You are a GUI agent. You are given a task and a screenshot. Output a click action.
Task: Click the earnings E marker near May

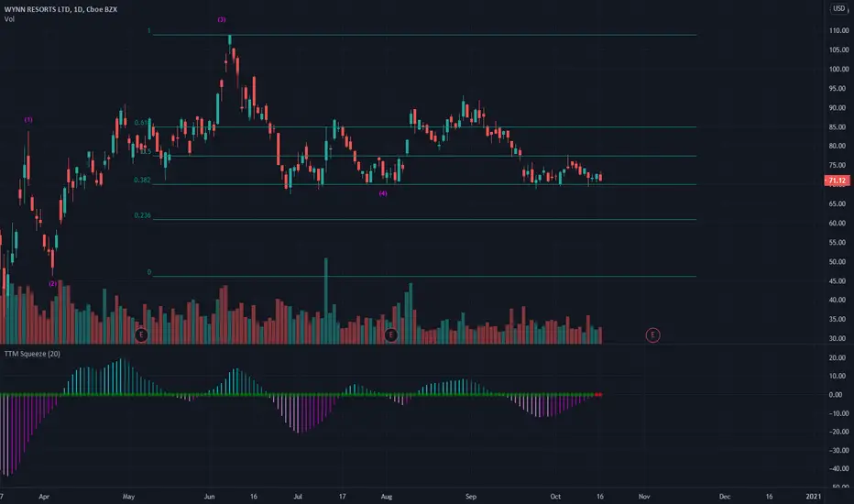(x=141, y=334)
